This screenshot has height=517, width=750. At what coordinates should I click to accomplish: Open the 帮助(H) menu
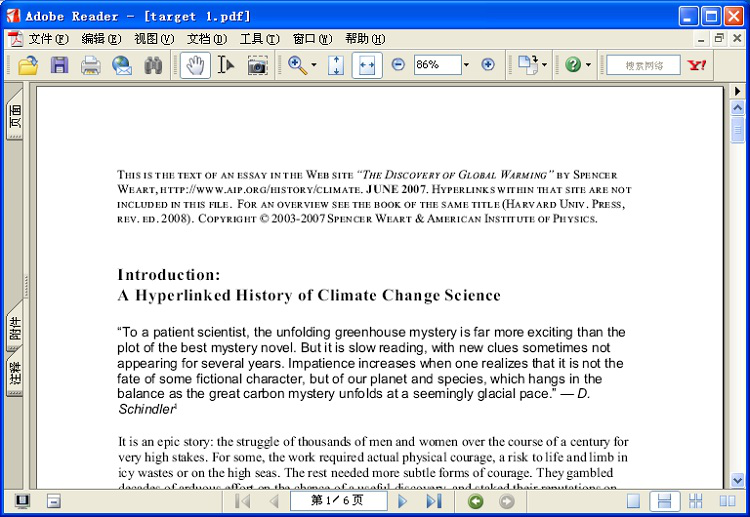(365, 39)
